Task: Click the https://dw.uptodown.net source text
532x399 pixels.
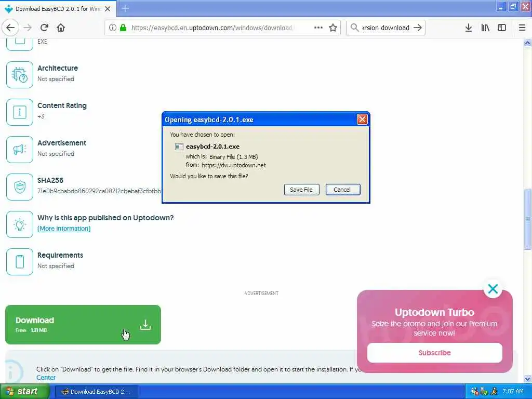Action: pyautogui.click(x=234, y=165)
